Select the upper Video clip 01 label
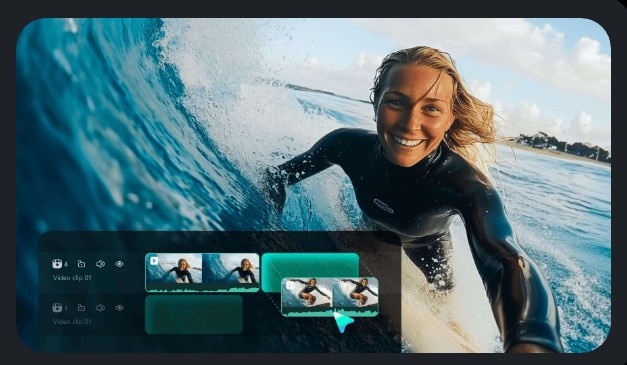The image size is (627, 365). pos(72,278)
